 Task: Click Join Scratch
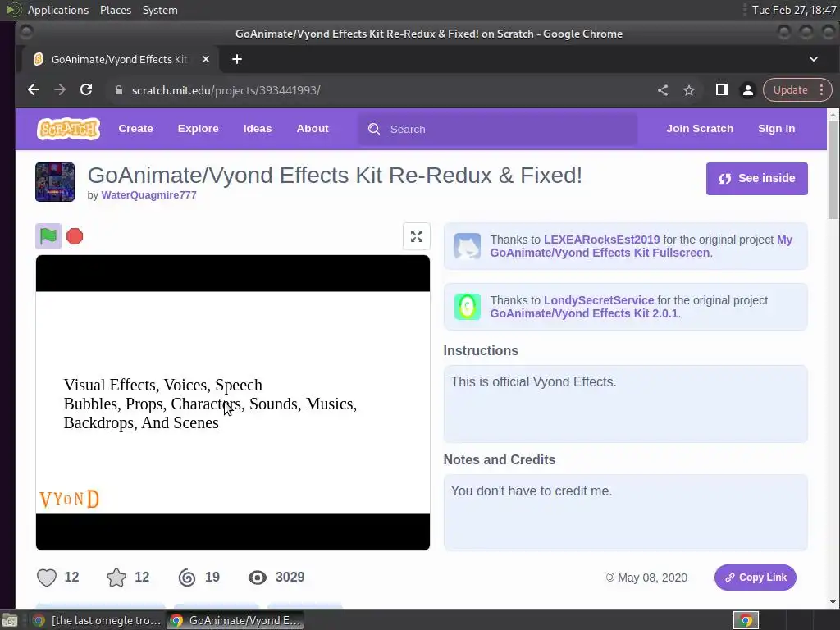click(700, 129)
